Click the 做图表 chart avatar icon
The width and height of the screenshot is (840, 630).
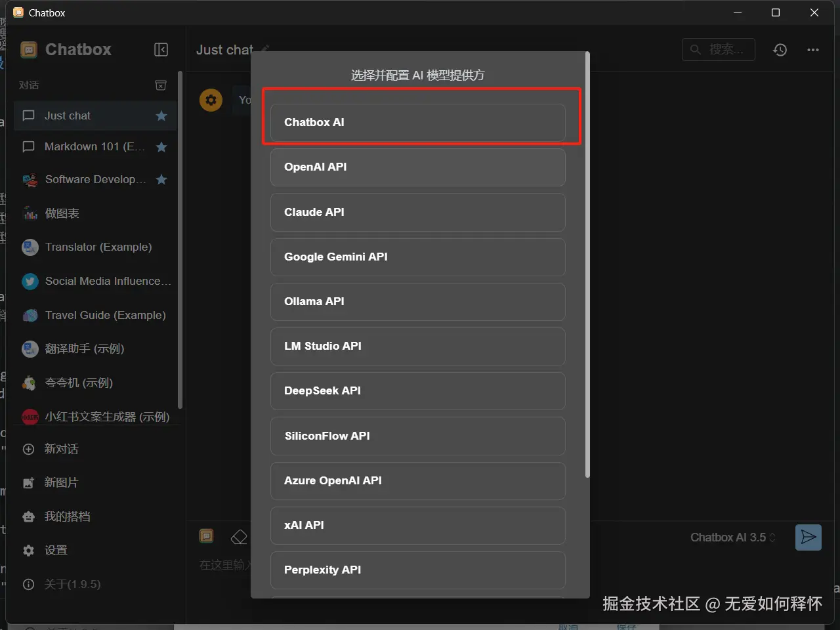tap(30, 213)
